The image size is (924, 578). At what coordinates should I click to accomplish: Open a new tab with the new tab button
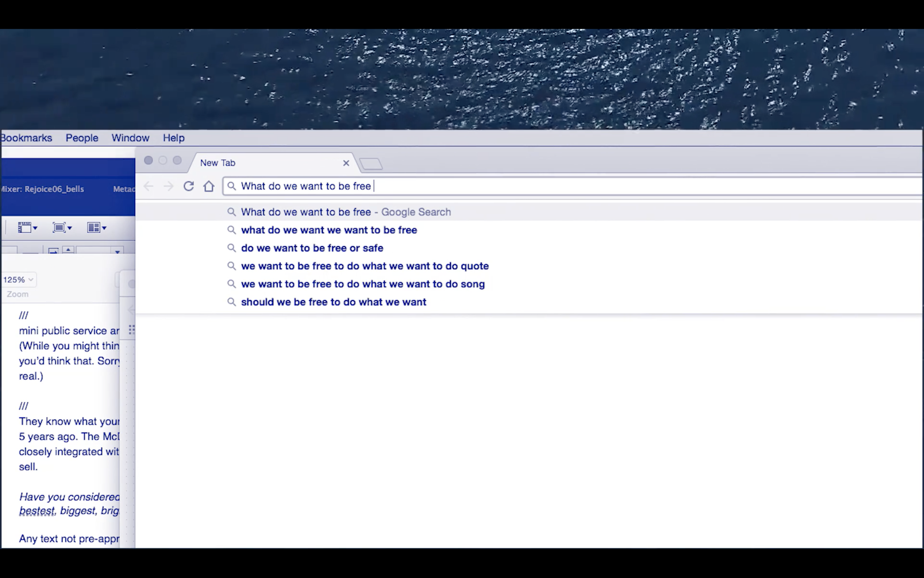371,163
